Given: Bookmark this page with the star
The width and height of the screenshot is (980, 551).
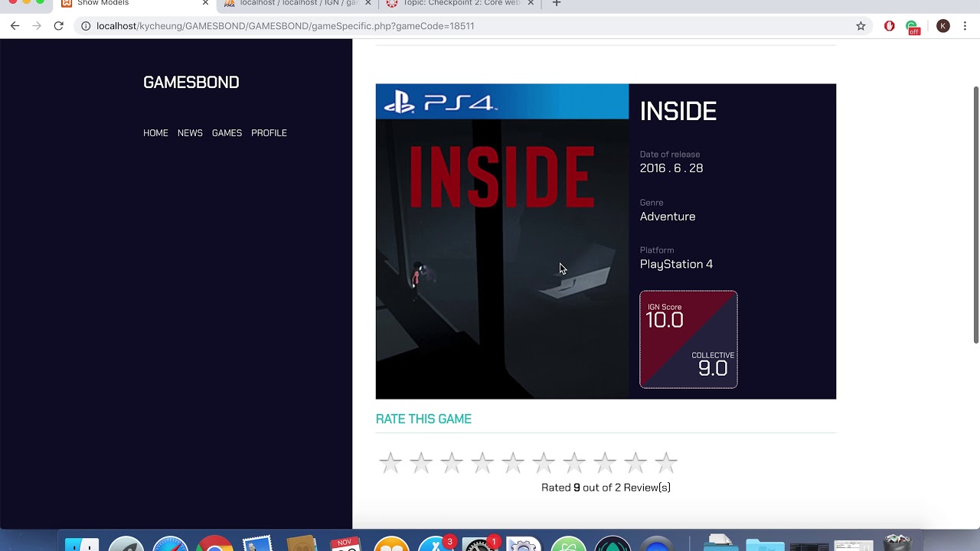Looking at the screenshot, I should click(861, 26).
